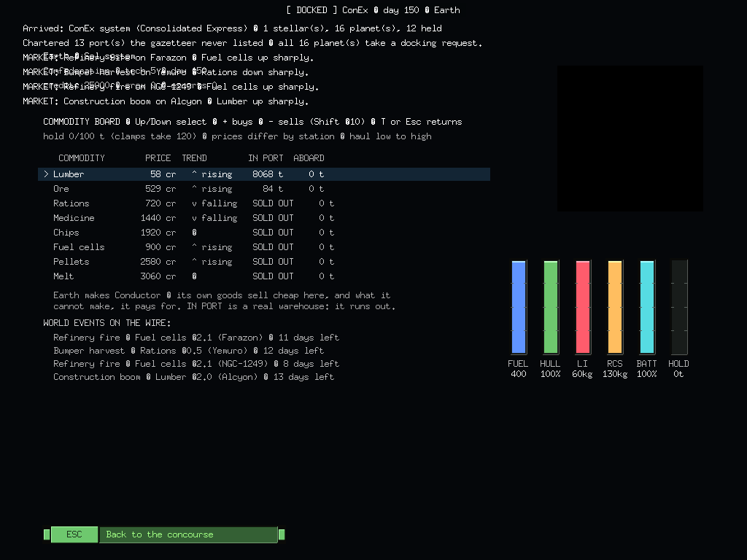The image size is (747, 560).
Task: Click the Construction boom Lumber event line
Action: [194, 377]
